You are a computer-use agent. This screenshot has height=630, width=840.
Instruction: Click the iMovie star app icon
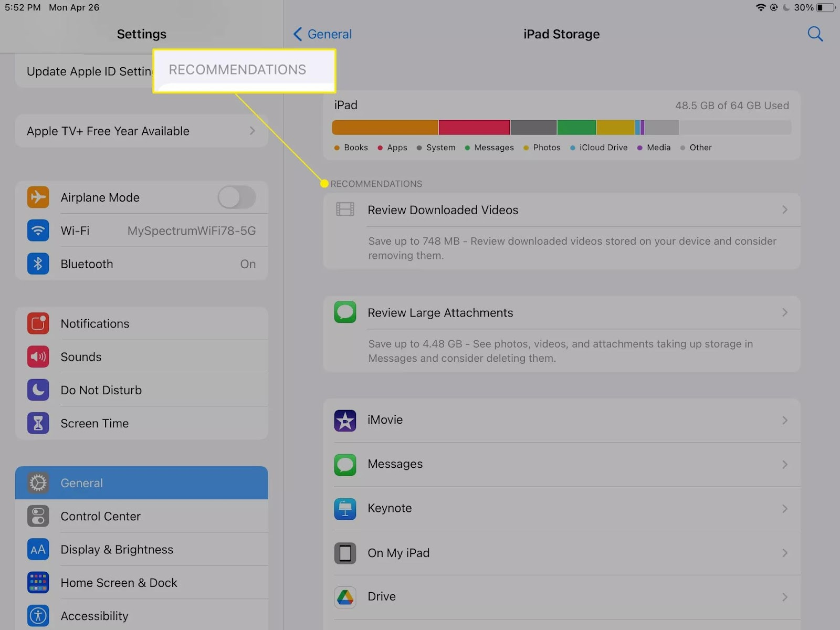pos(345,420)
